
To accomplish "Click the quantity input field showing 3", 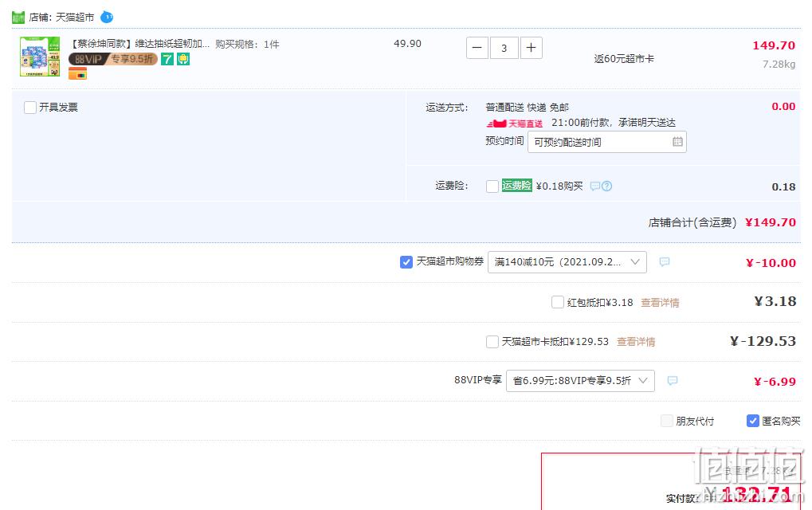I will pos(504,48).
